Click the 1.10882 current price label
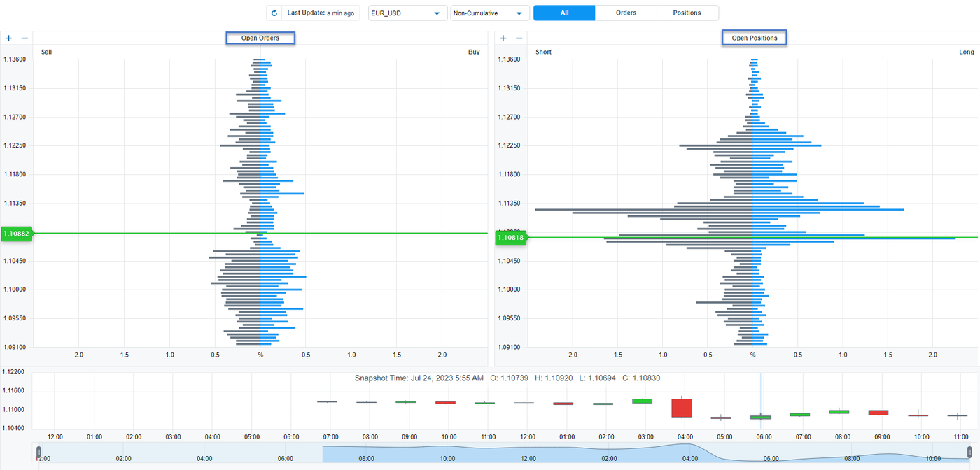Screen dimensions: 980x470 pyautogui.click(x=17, y=234)
